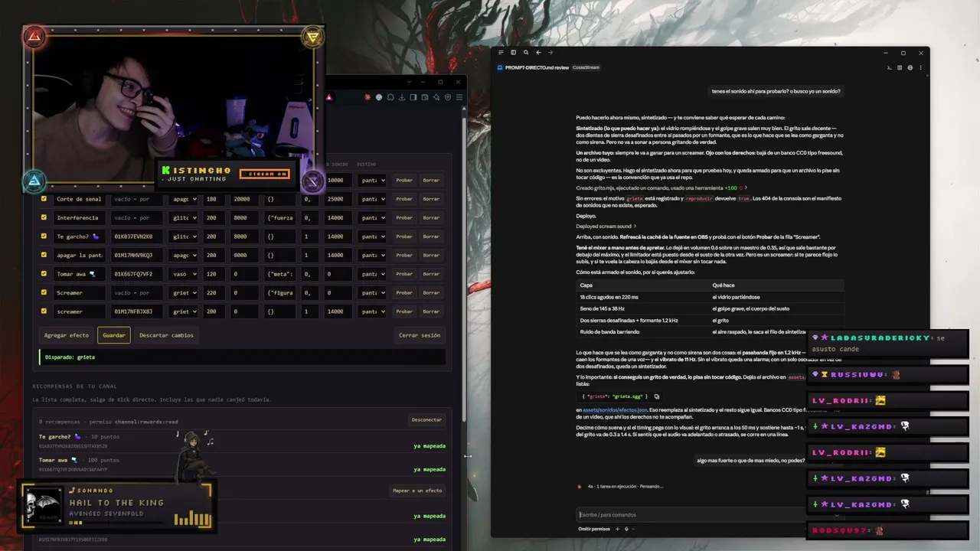The width and height of the screenshot is (980, 551).
Task: Toggle the split panel icon in chat header
Action: click(900, 67)
